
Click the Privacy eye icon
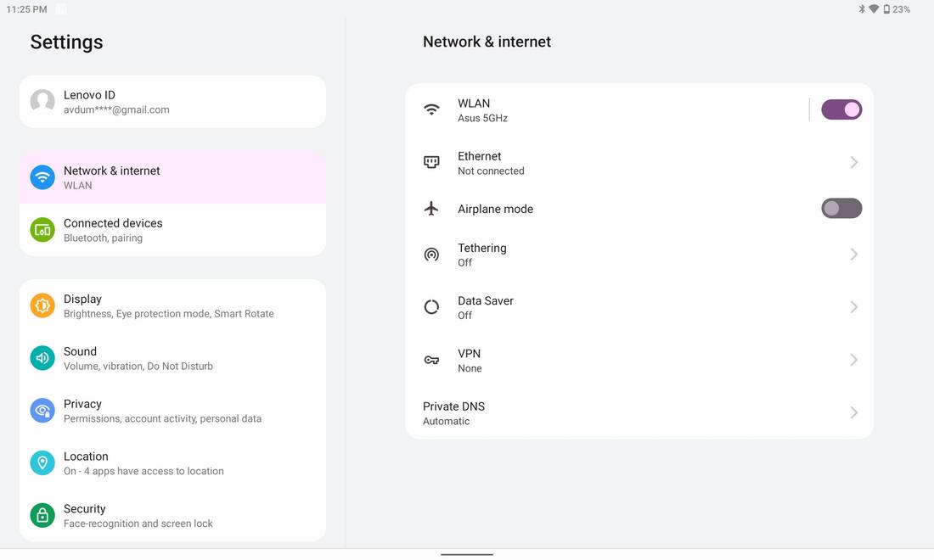42,411
